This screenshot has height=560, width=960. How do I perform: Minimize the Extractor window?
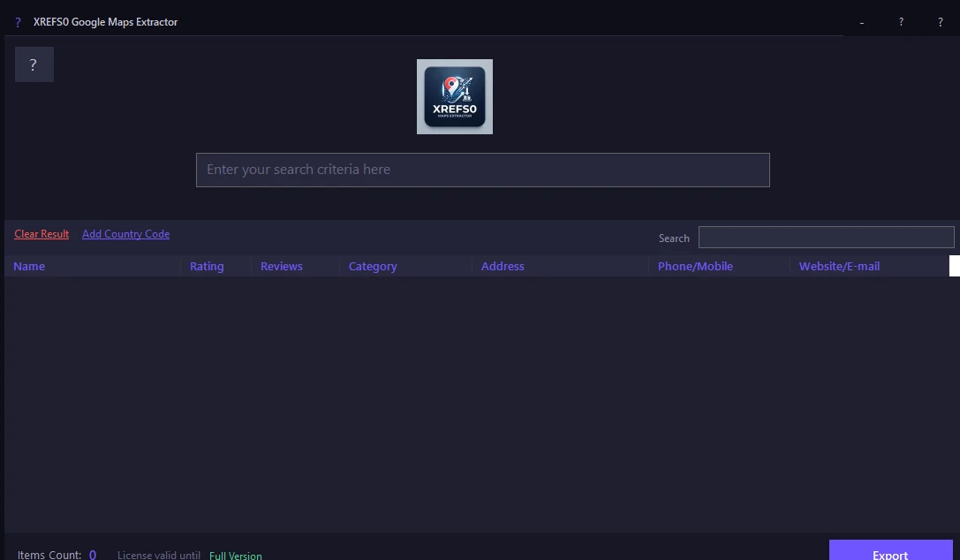[861, 22]
